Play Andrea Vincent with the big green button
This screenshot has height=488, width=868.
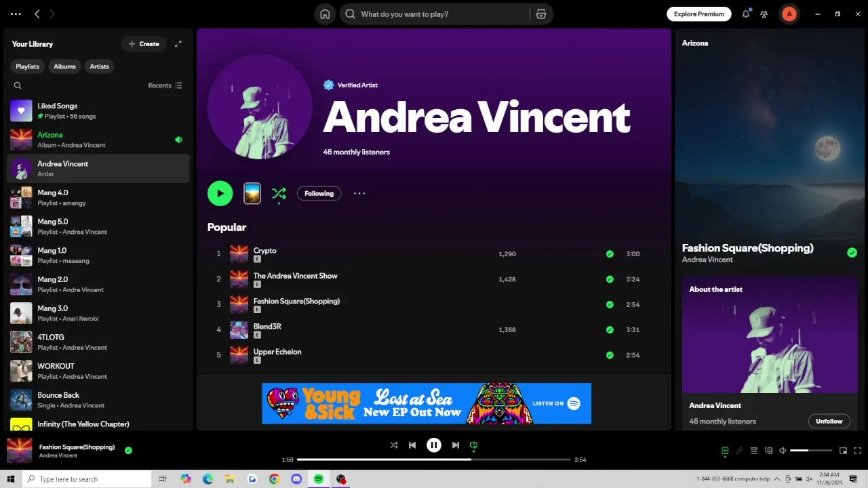click(220, 193)
